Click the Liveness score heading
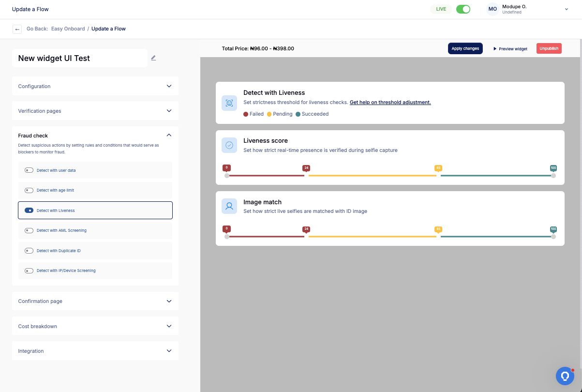Image resolution: width=582 pixels, height=392 pixels. [266, 141]
